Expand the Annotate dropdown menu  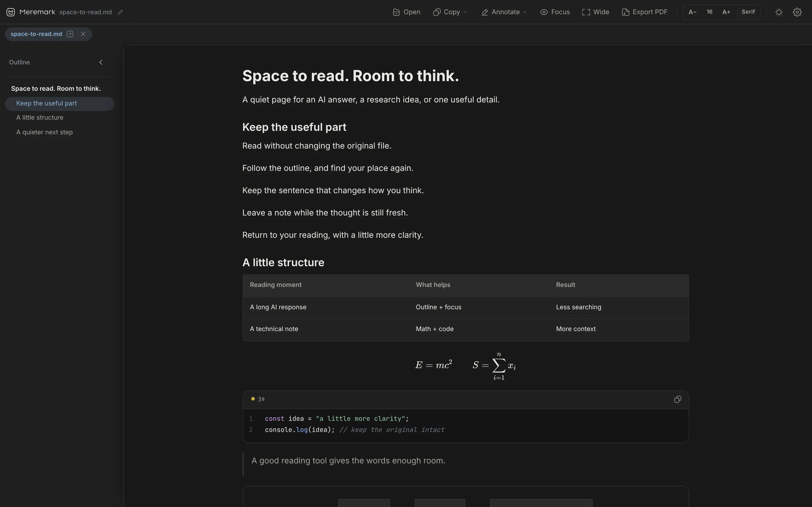tap(504, 12)
